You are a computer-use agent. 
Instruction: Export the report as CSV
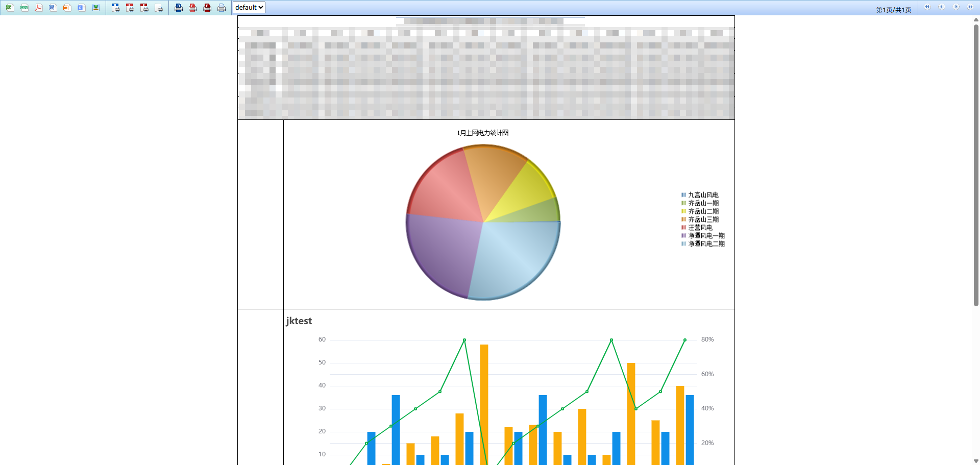tap(24, 8)
